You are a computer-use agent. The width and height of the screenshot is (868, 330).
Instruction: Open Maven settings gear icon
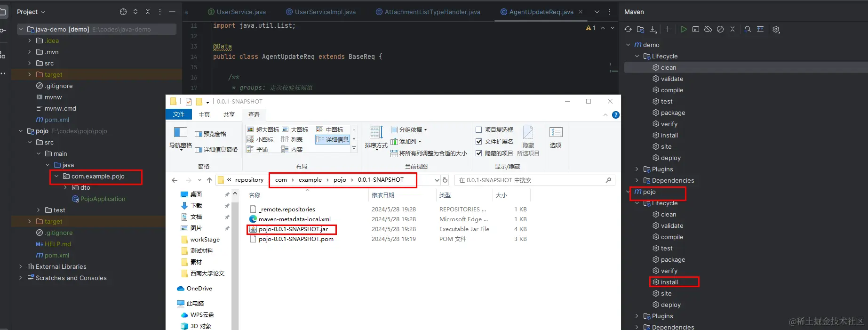click(776, 29)
